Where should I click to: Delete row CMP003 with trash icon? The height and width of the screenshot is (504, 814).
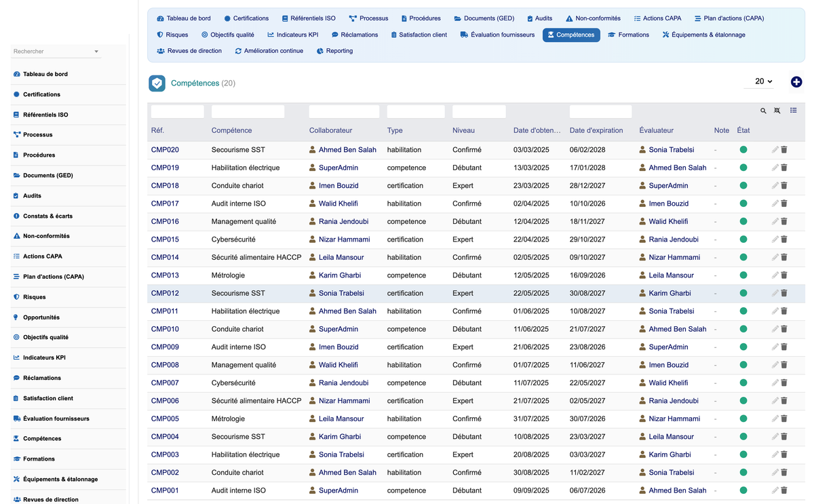784,454
